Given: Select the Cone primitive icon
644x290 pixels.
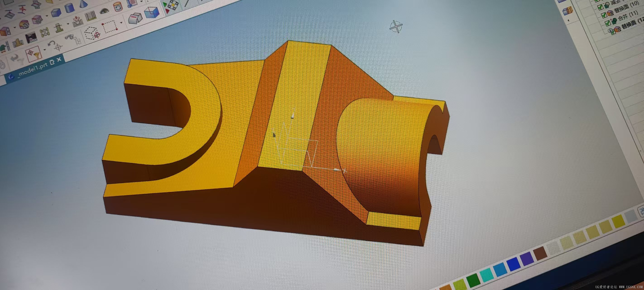Looking at the screenshot, I should click(83, 3).
